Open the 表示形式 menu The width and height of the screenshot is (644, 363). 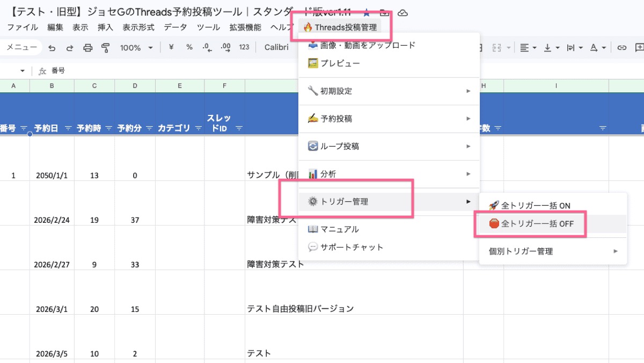[138, 27]
